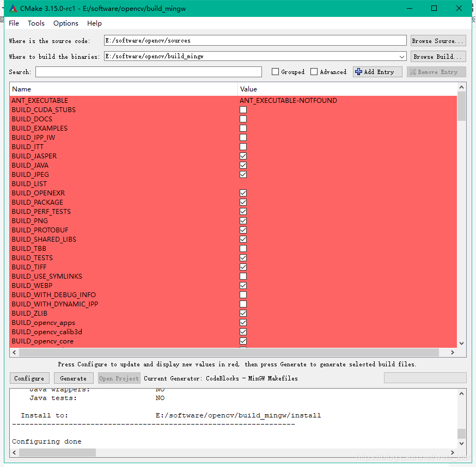Click the 'Configuring done' log line
This screenshot has height=467, width=476.
tap(47, 441)
